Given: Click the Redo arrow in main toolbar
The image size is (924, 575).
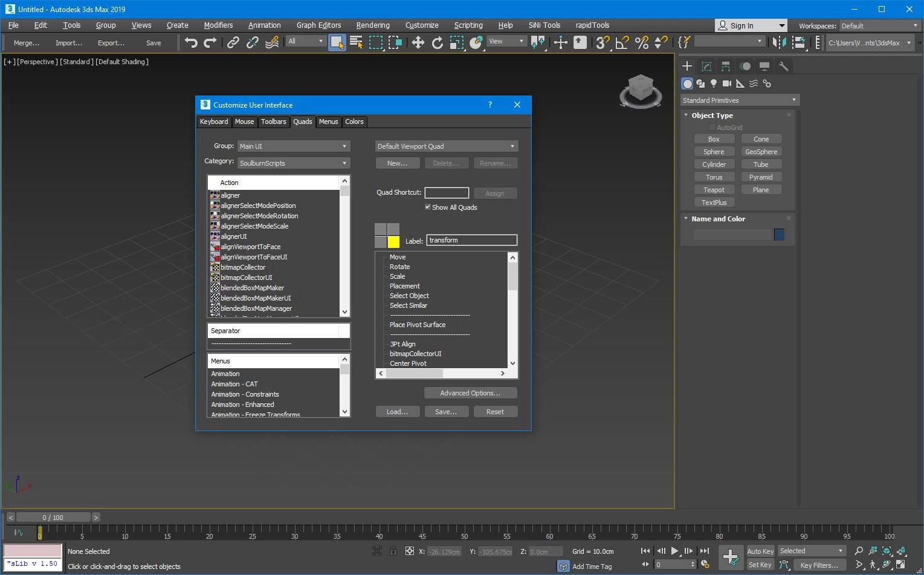Looking at the screenshot, I should tap(210, 42).
